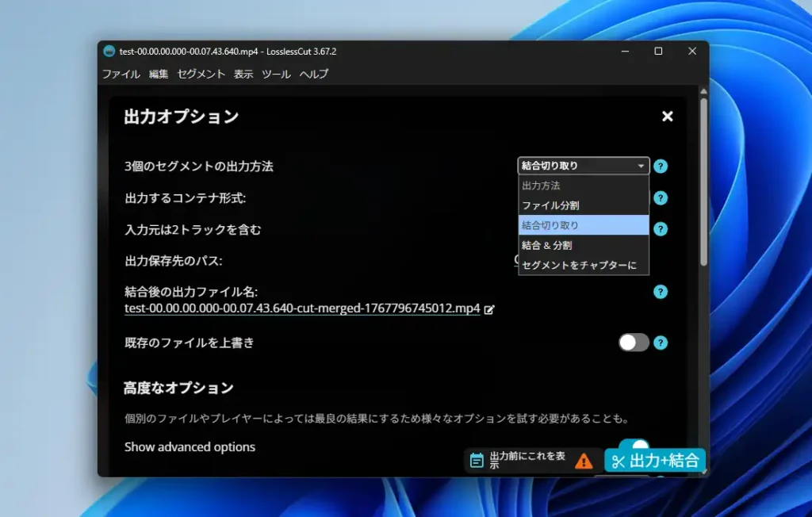Click help icon beside segment output method
Image resolution: width=812 pixels, height=517 pixels.
click(661, 167)
